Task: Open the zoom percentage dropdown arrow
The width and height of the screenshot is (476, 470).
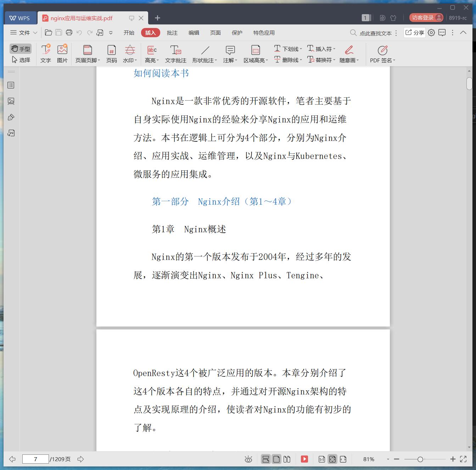Action: [388, 459]
